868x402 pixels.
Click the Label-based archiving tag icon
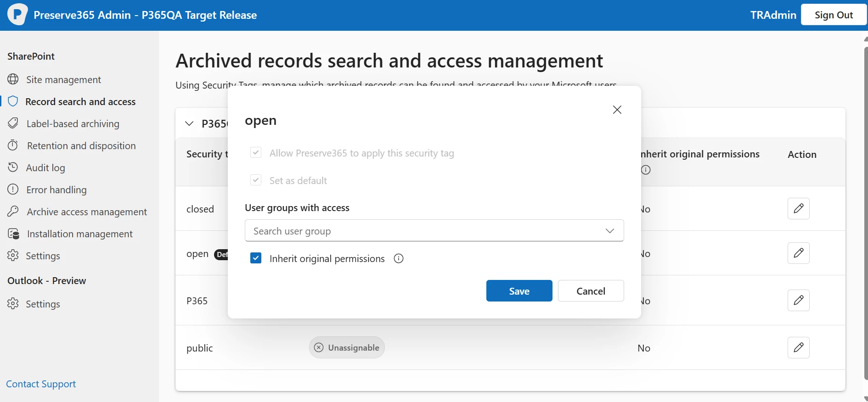pos(13,123)
